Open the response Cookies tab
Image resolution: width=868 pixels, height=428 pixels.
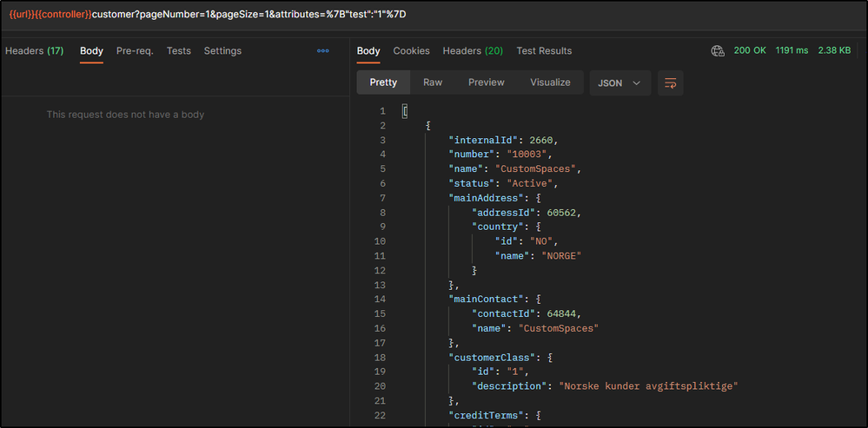click(x=411, y=51)
